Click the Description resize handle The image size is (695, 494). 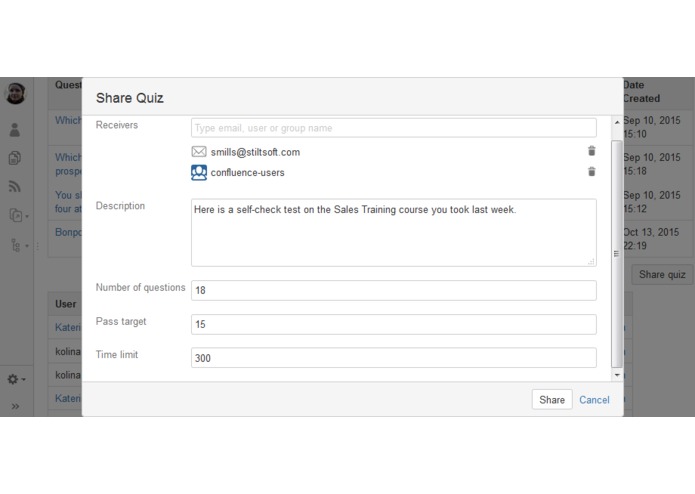pyautogui.click(x=591, y=261)
